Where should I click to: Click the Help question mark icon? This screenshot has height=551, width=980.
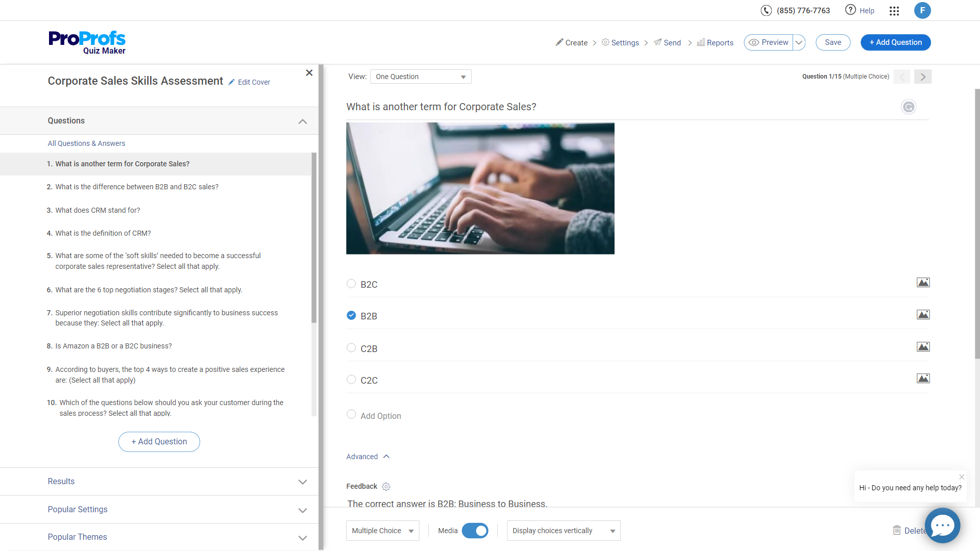[850, 10]
